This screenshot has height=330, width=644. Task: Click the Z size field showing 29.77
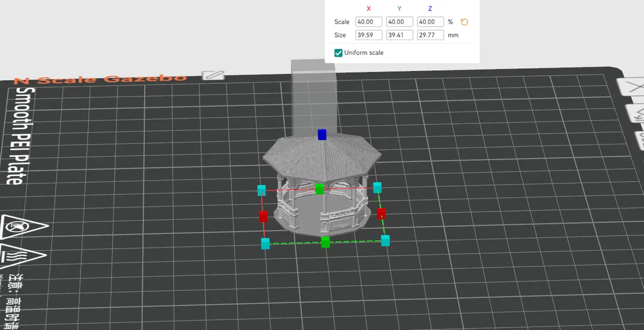pos(430,35)
